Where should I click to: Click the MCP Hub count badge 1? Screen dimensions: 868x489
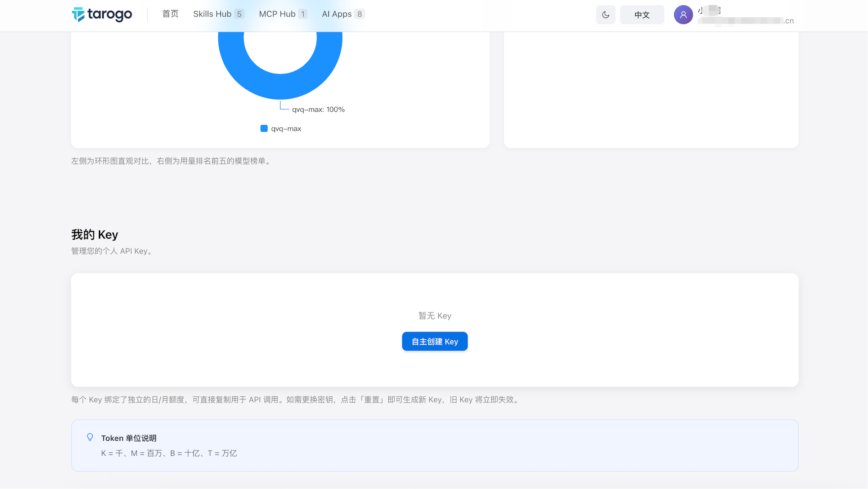tap(303, 14)
